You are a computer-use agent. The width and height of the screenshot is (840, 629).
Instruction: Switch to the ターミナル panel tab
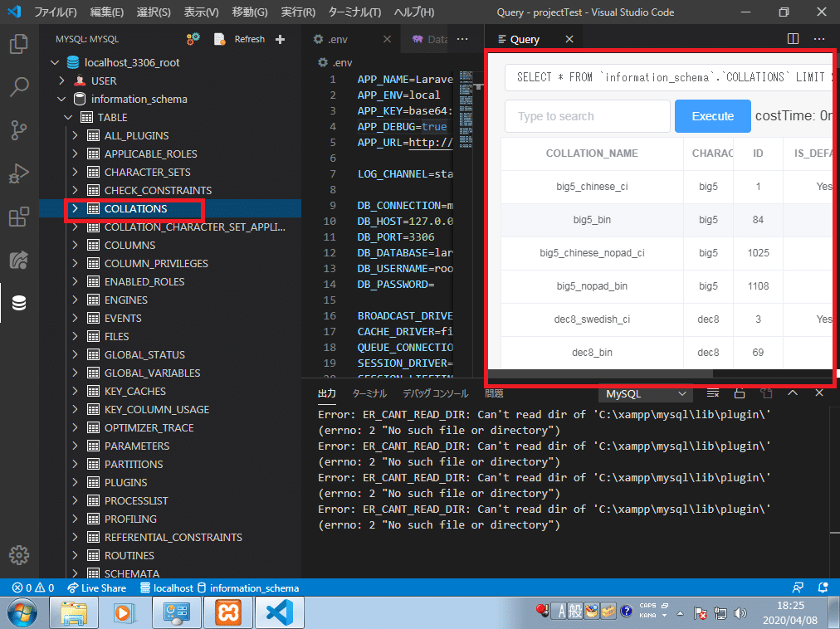(x=369, y=393)
